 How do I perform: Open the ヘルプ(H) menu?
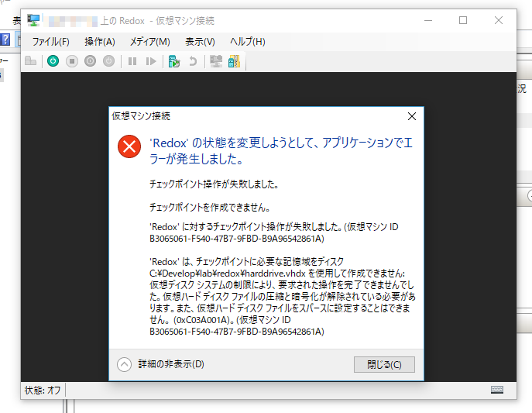click(247, 41)
